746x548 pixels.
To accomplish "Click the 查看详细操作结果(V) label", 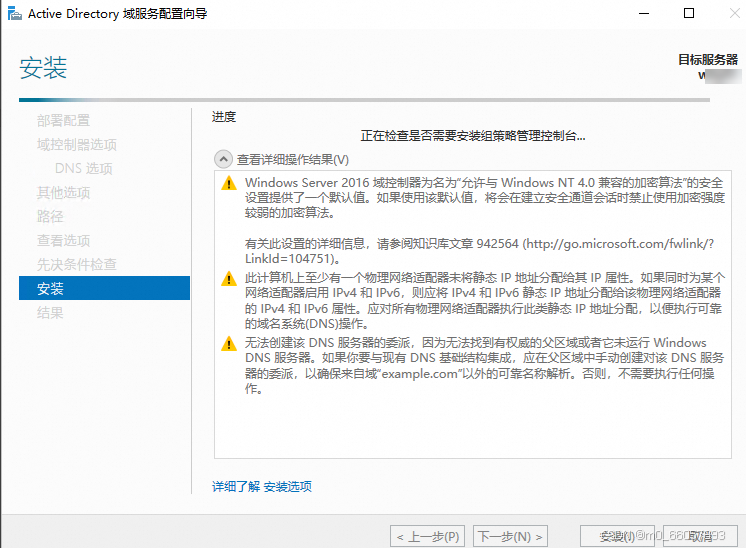I will tap(293, 160).
